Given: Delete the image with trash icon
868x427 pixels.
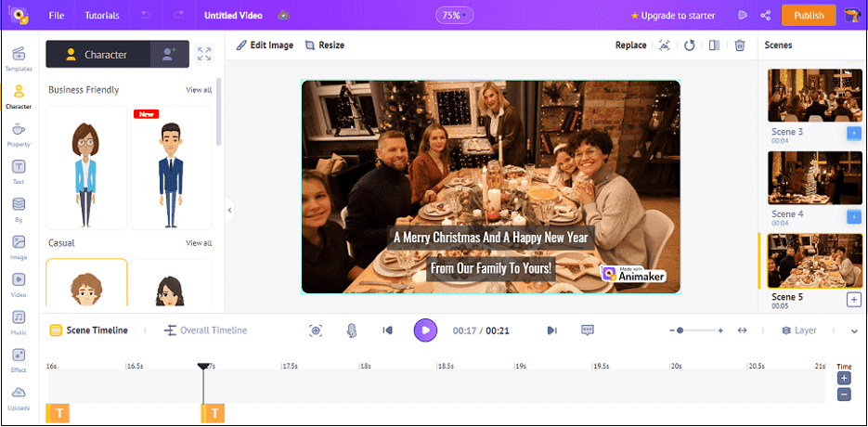Looking at the screenshot, I should point(740,45).
